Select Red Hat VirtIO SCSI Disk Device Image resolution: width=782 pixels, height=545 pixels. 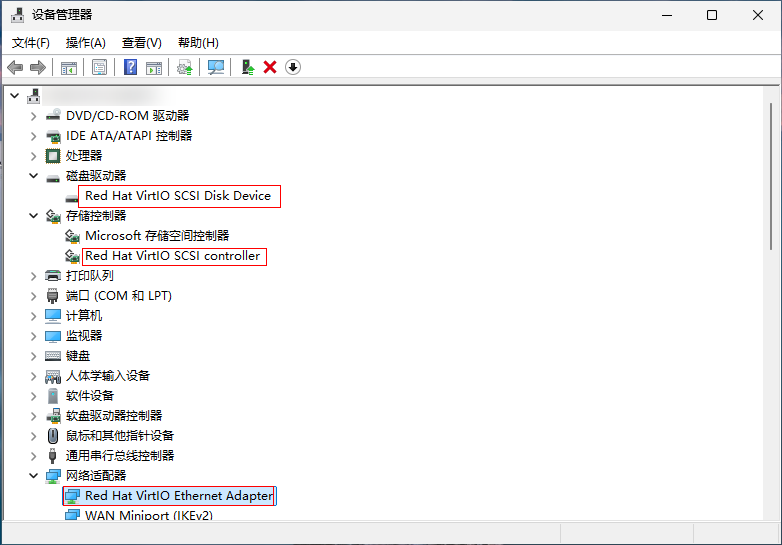click(178, 196)
